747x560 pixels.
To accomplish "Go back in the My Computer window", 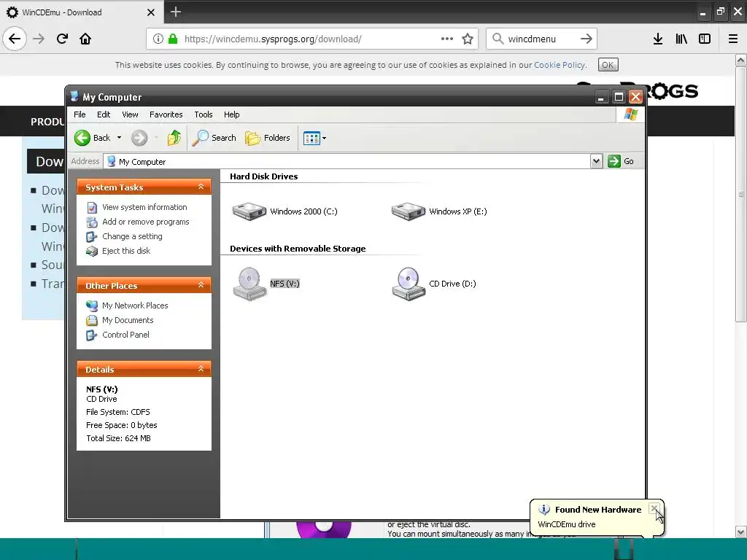I will coord(93,138).
